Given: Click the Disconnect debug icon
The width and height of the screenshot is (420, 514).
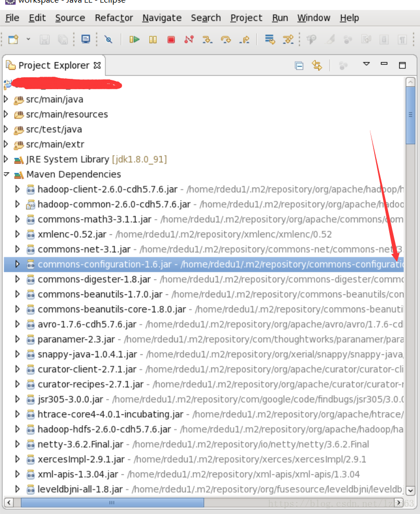Looking at the screenshot, I should click(x=189, y=40).
